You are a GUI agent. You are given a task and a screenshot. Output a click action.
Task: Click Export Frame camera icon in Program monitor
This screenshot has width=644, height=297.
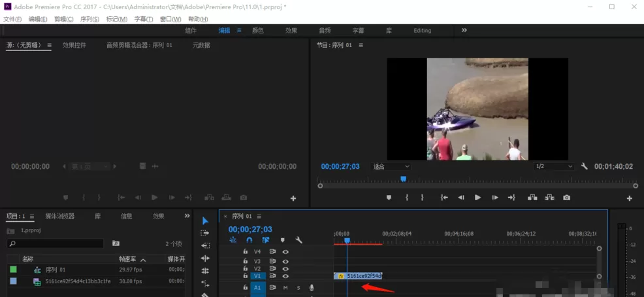pos(567,198)
